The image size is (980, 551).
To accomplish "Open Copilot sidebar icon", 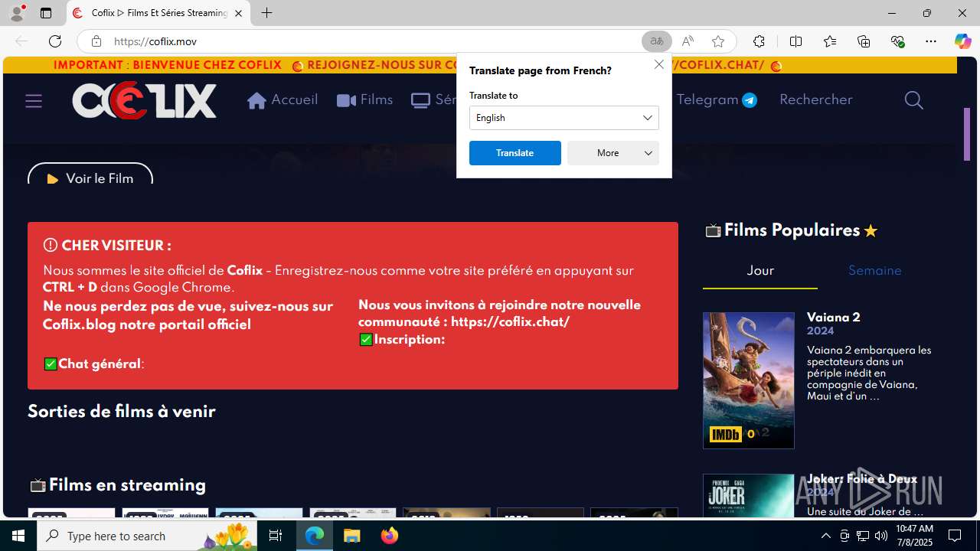I will point(962,41).
